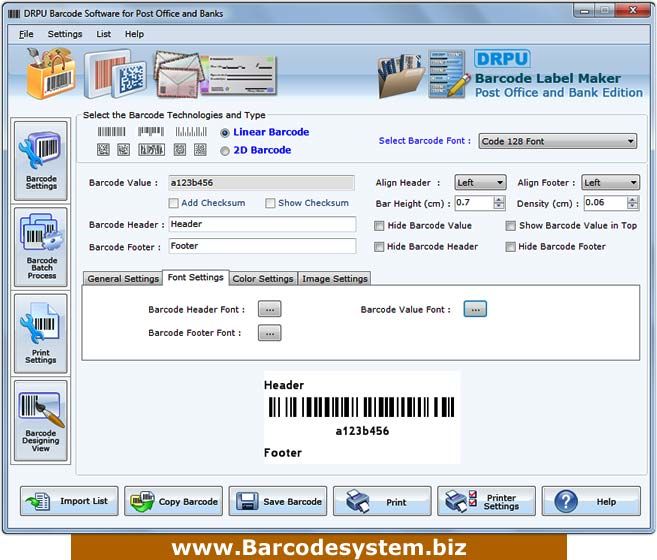Image resolution: width=657 pixels, height=560 pixels.
Task: Click the Import List button
Action: coord(69,501)
